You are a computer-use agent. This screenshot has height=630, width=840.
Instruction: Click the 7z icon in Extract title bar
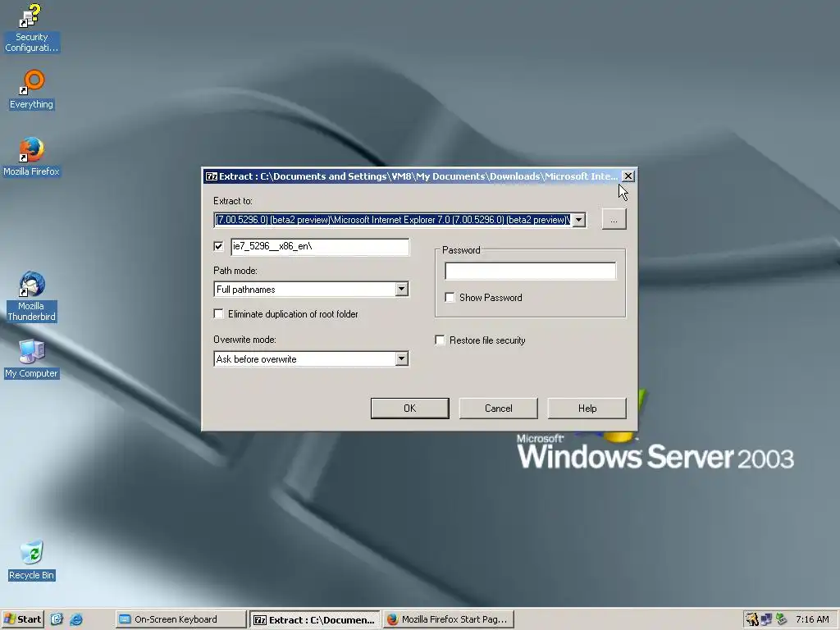point(212,176)
